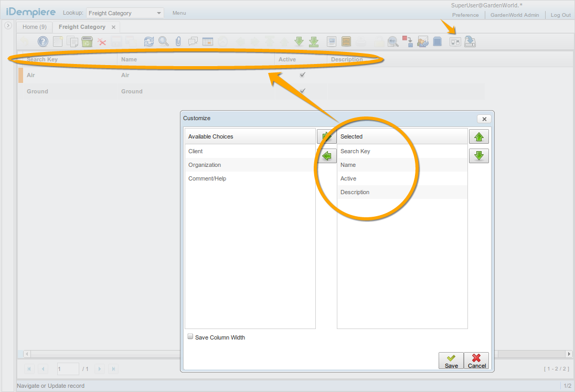Click the paperclip Attachment icon

[x=178, y=41]
